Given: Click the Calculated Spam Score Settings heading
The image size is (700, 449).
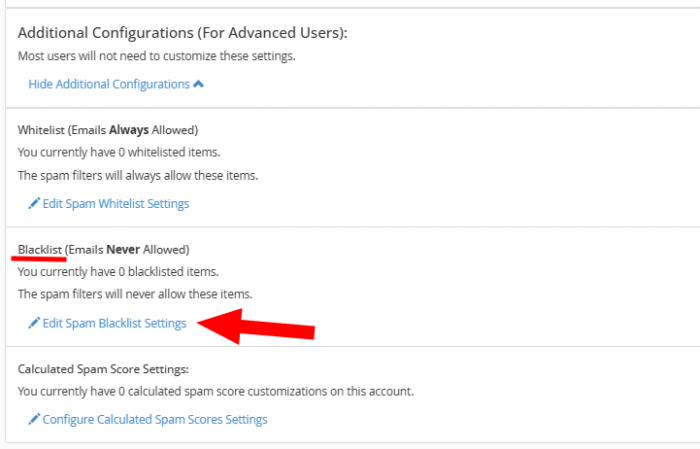Looking at the screenshot, I should pyautogui.click(x=103, y=369).
